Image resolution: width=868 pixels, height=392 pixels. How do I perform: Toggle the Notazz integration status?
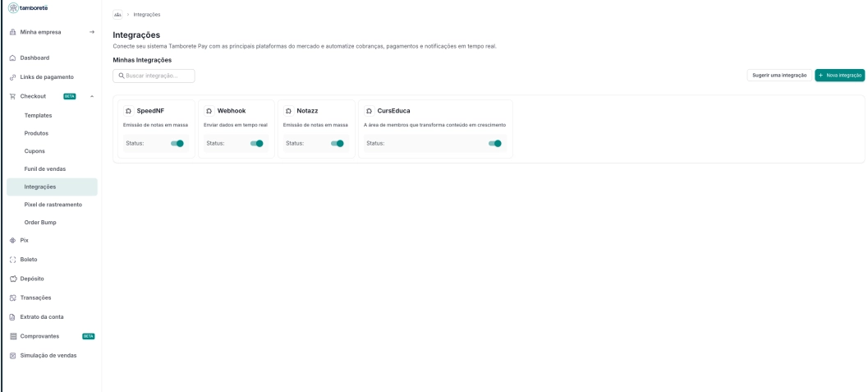coord(337,143)
